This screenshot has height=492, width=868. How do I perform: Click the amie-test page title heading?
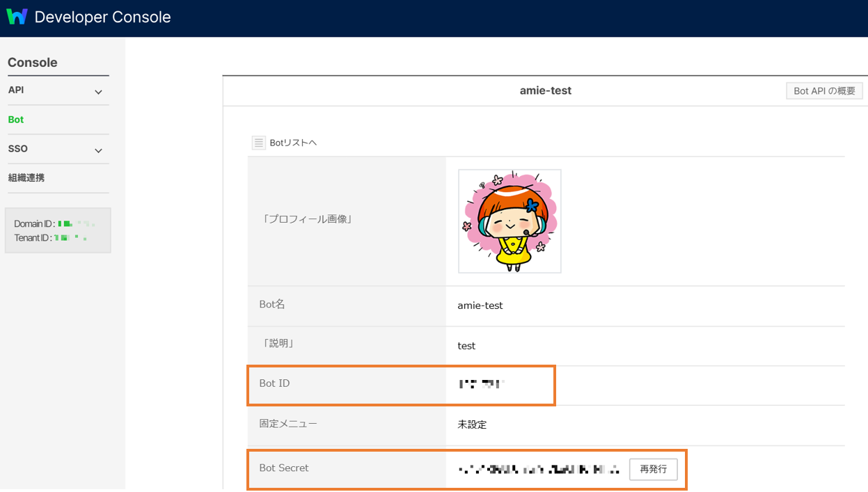tap(545, 90)
